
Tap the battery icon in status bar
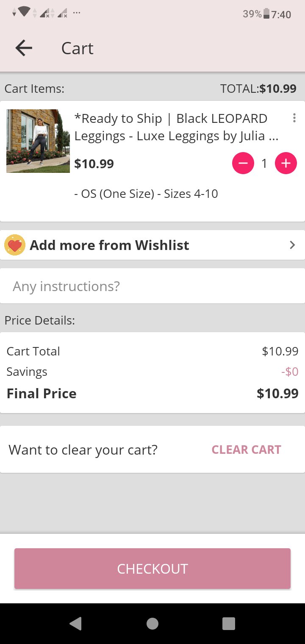266,14
